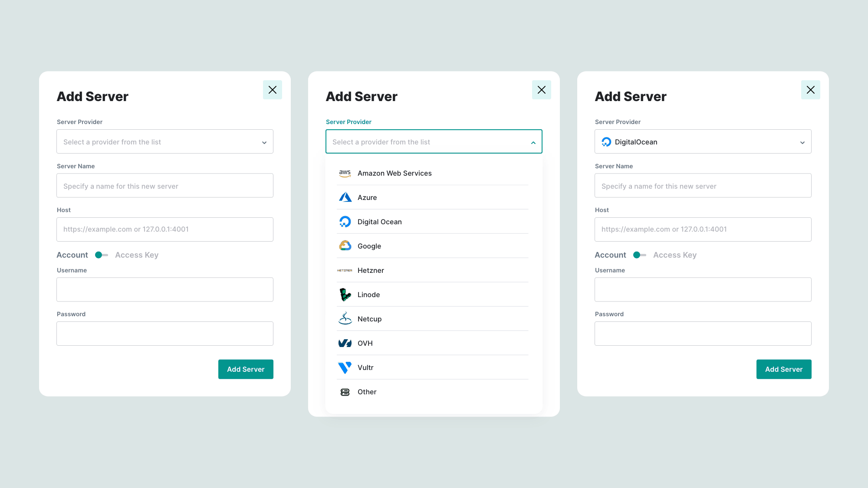
Task: Close the middle Add Server dialog
Action: tap(542, 90)
